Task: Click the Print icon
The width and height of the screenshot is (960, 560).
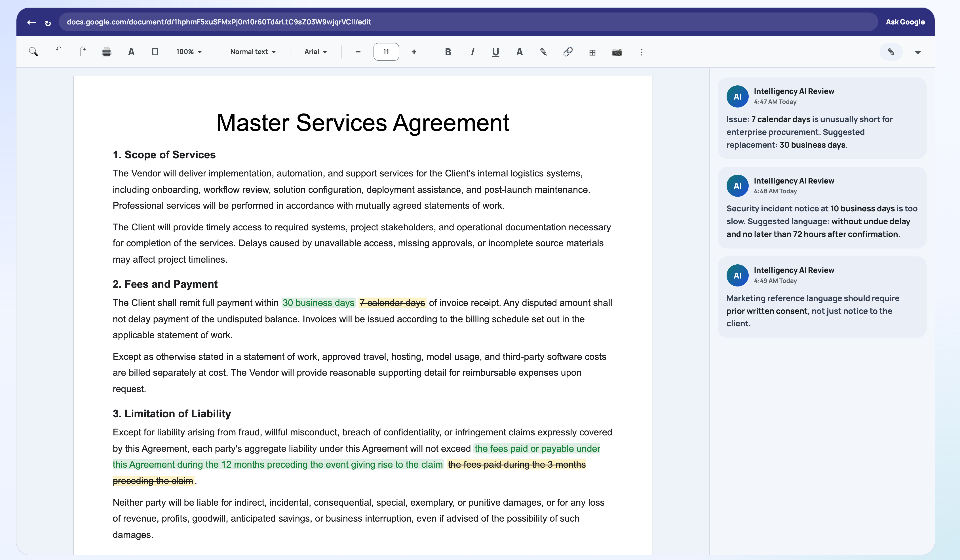Action: pos(107,52)
